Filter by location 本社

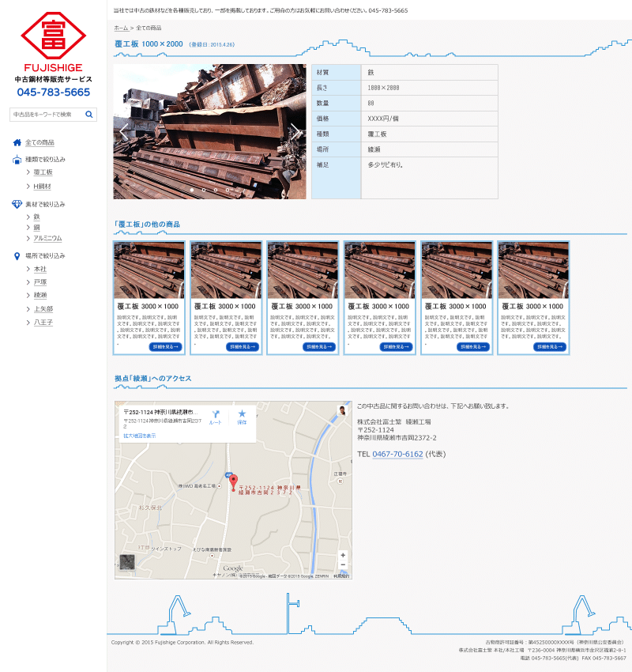[x=39, y=269]
